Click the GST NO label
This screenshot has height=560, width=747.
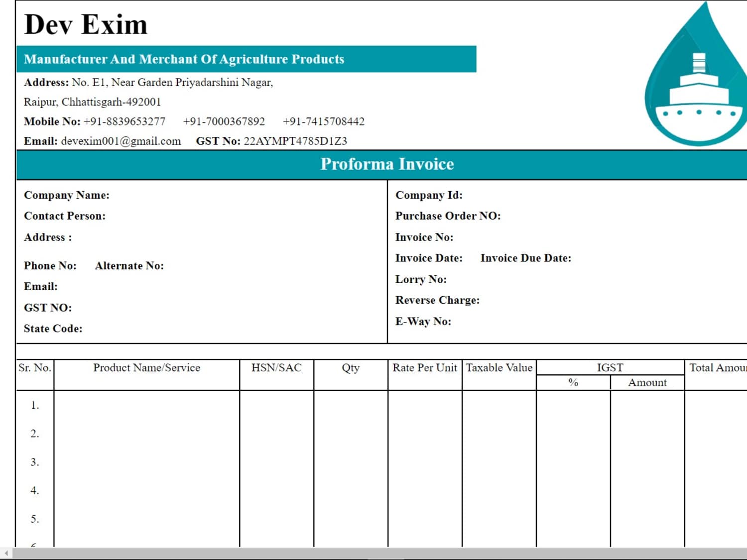pos(48,308)
